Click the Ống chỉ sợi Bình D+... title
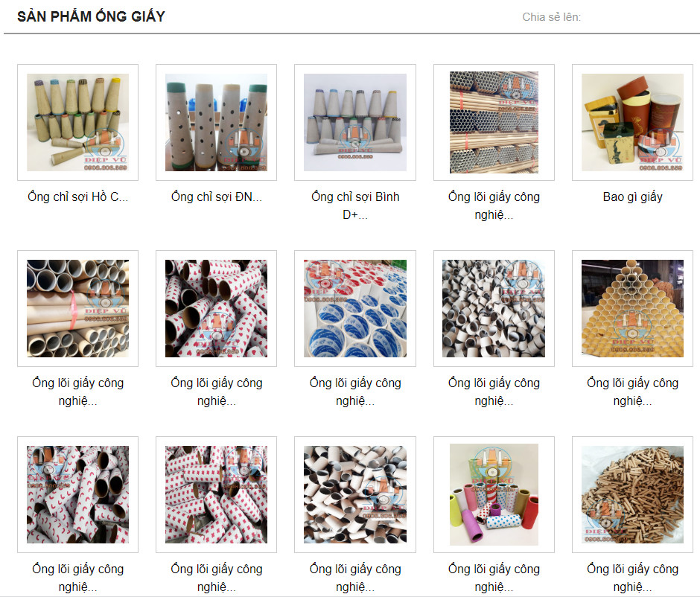 pyautogui.click(x=355, y=205)
